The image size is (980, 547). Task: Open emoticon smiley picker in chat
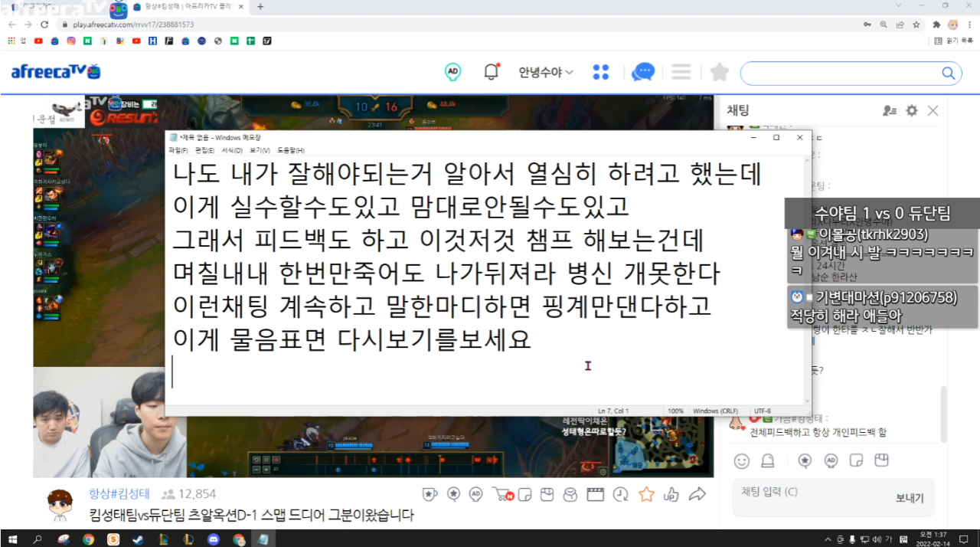[x=741, y=460]
